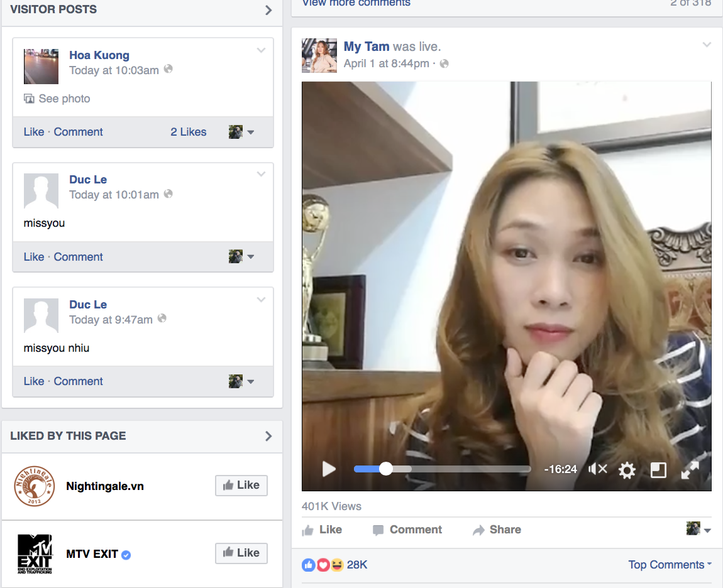Expand the Visitor Posts section chevron

point(268,10)
